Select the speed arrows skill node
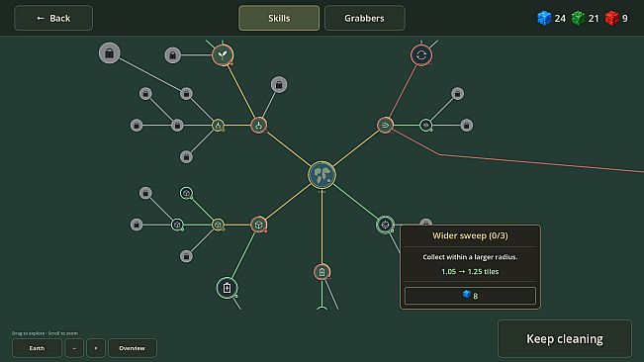Image resolution: width=644 pixels, height=362 pixels. pos(385,126)
